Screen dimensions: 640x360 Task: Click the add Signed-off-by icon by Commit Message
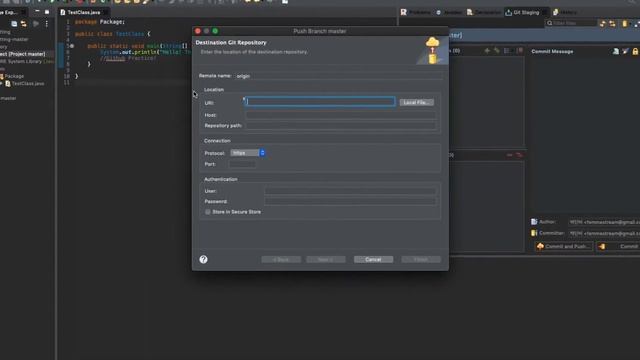pyautogui.click(x=625, y=51)
